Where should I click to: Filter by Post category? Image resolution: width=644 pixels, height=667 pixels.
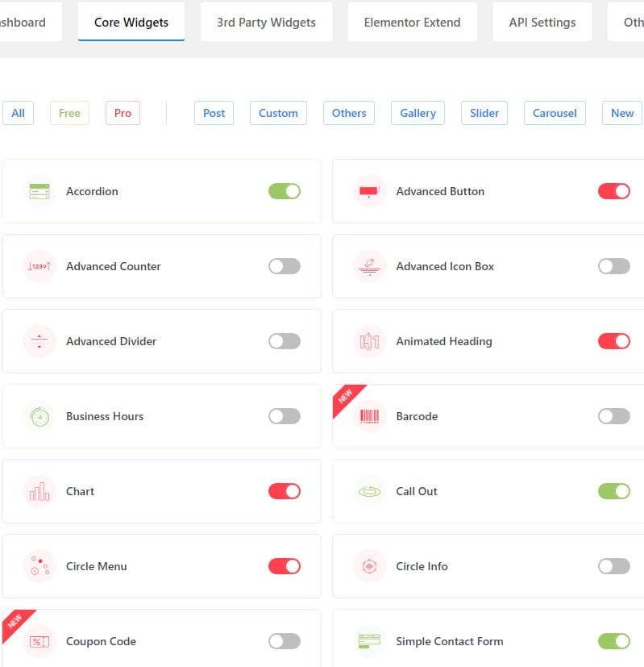coord(214,113)
